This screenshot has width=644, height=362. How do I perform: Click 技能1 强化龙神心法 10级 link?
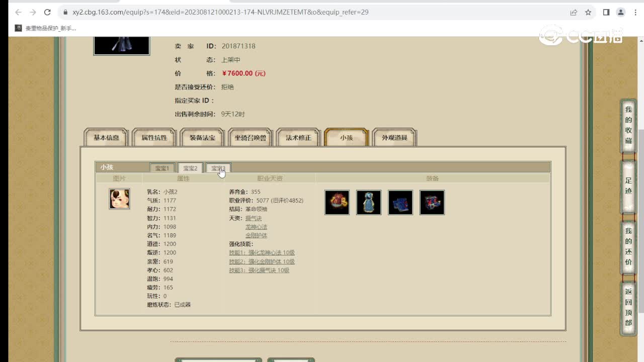point(262,253)
